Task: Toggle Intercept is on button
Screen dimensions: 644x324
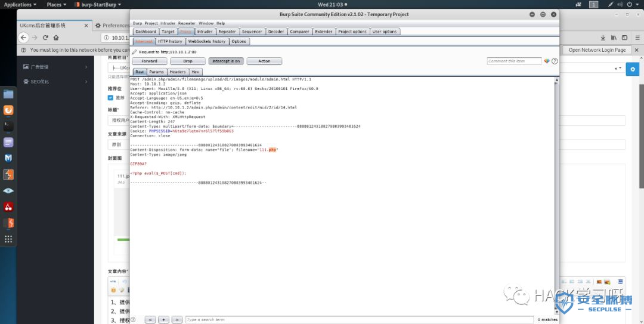Action: click(x=226, y=61)
